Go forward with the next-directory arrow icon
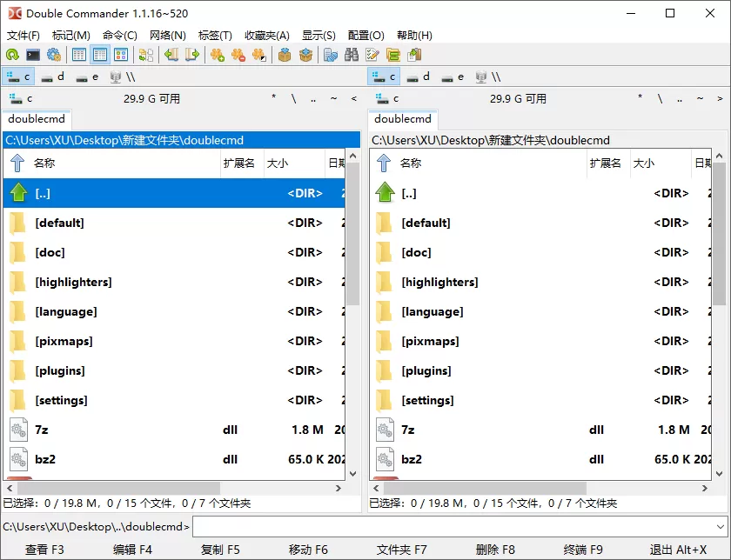Screen dimensions: 731x560 (193, 54)
